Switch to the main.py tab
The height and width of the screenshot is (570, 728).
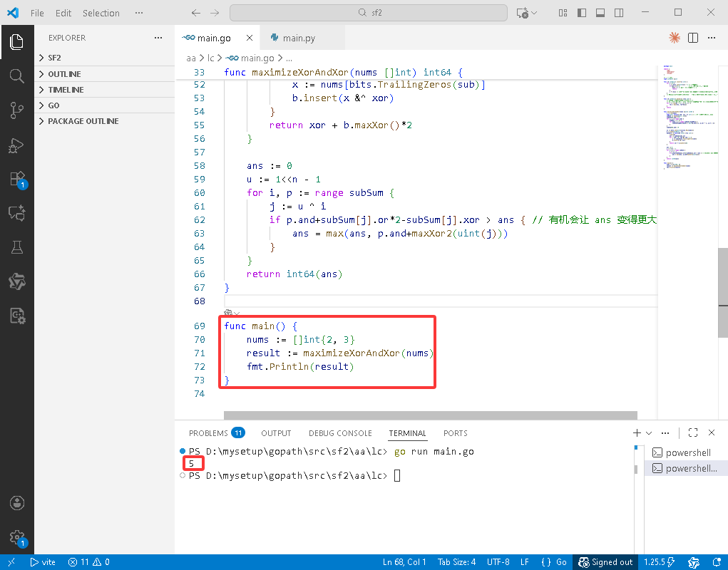click(x=299, y=38)
